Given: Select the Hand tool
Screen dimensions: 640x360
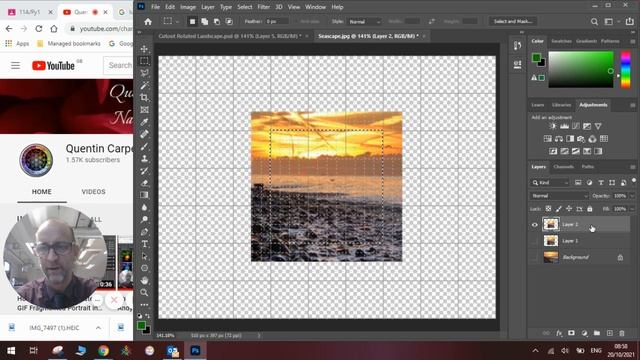Looking at the screenshot, I should (x=144, y=280).
